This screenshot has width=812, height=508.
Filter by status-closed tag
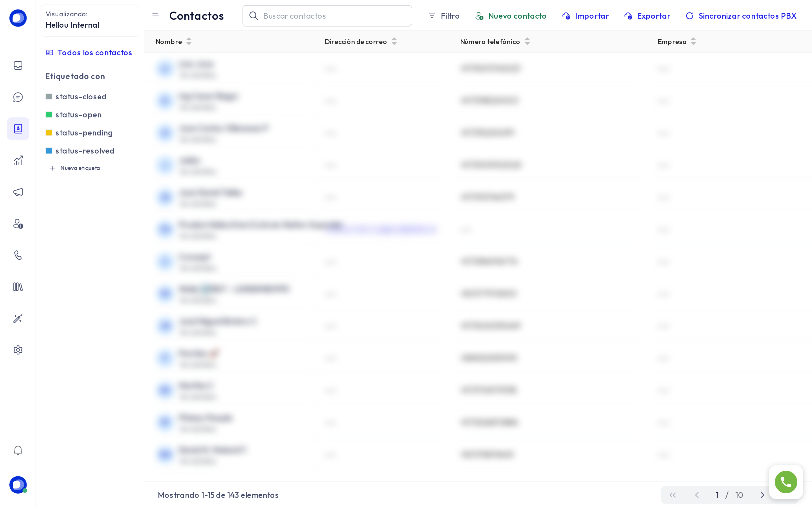(76, 97)
